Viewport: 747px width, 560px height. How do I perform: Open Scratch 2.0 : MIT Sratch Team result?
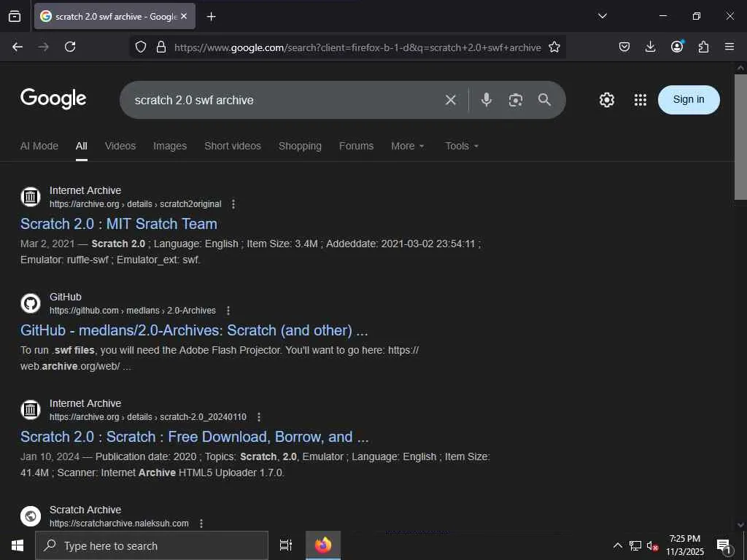[119, 224]
